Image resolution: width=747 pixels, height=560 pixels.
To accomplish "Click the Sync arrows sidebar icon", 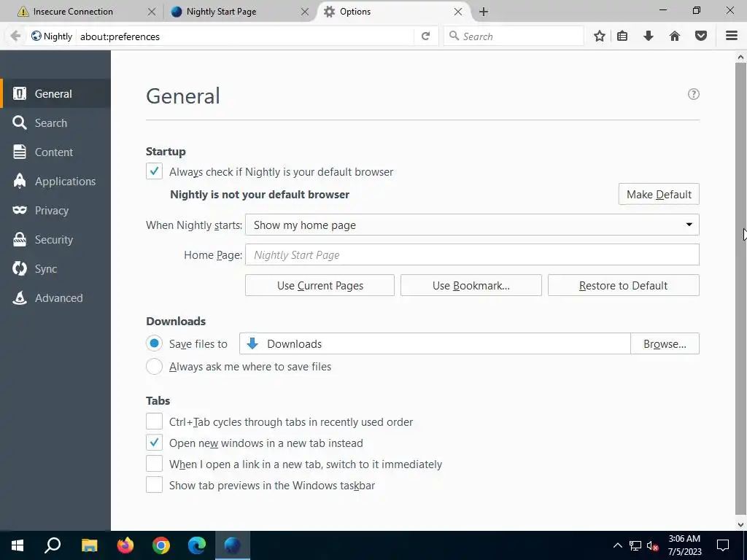I will [x=20, y=268].
